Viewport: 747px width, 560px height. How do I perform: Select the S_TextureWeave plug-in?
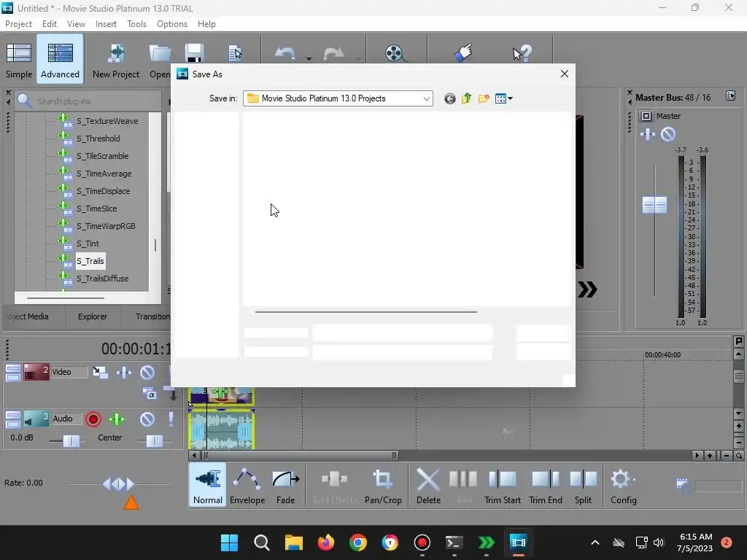107,121
